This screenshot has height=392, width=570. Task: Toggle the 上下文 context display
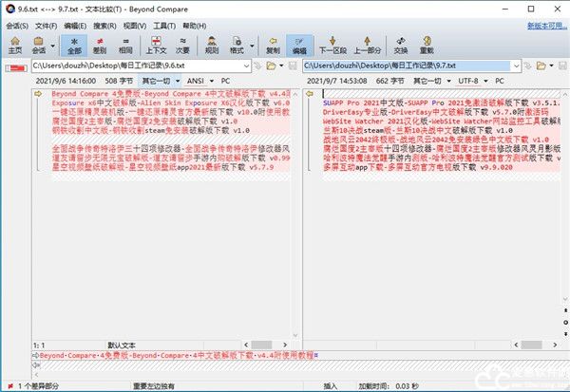(156, 46)
